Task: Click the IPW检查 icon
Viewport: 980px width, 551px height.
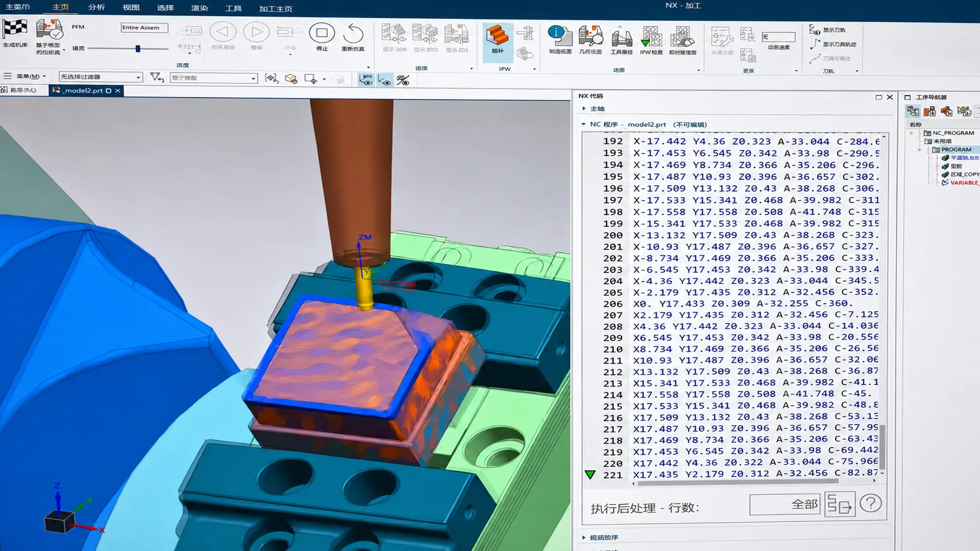Action: point(652,37)
